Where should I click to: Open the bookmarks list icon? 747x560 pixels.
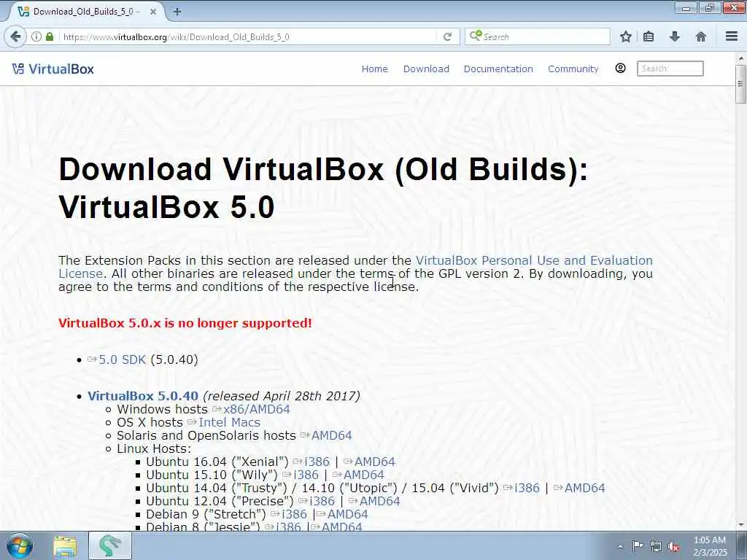pos(649,36)
